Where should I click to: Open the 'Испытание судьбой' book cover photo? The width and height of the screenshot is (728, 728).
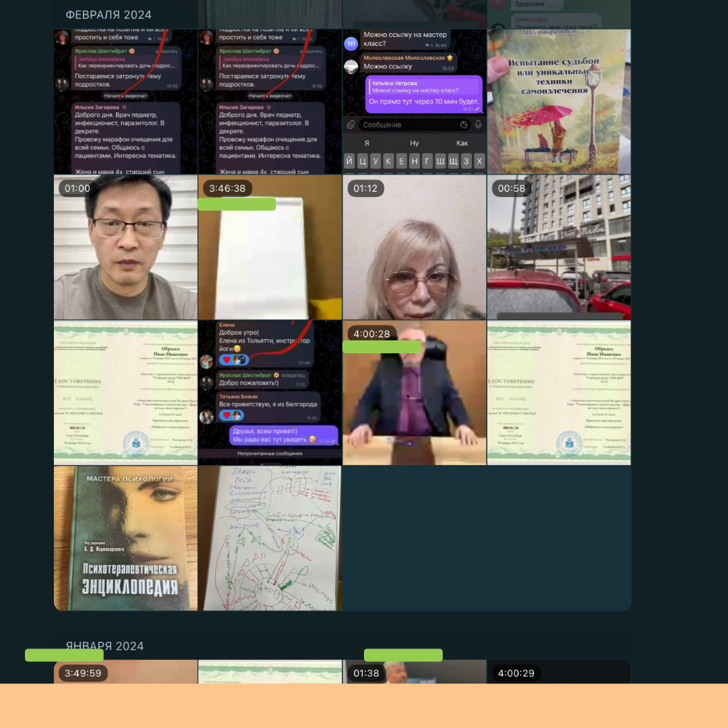[559, 102]
